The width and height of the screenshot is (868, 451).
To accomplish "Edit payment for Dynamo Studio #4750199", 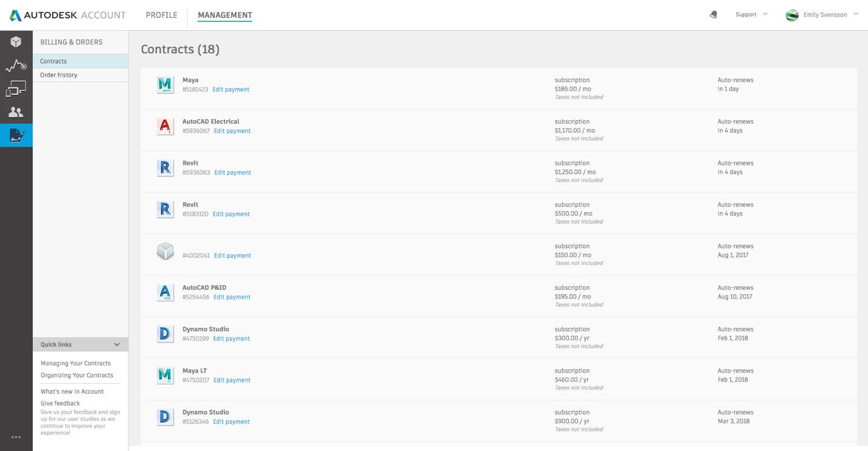I will click(x=231, y=339).
